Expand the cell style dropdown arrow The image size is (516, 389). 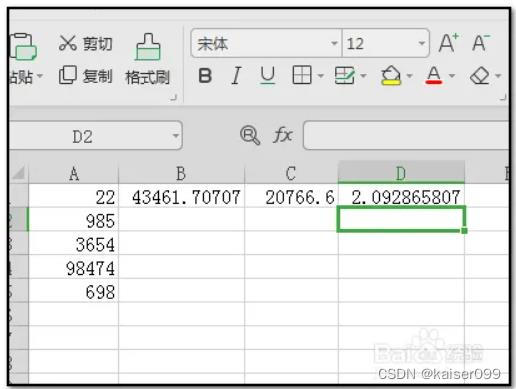pyautogui.click(x=363, y=76)
